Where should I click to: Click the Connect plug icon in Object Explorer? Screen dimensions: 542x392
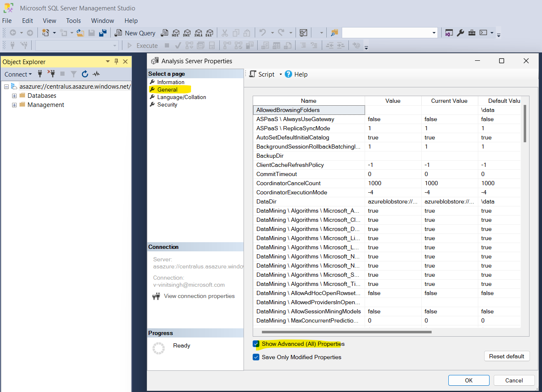click(40, 74)
